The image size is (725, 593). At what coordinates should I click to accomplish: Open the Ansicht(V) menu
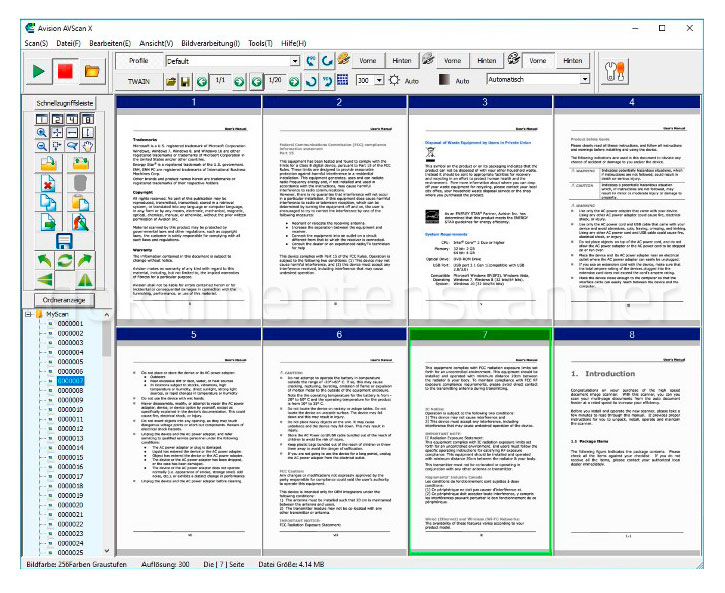tap(156, 43)
